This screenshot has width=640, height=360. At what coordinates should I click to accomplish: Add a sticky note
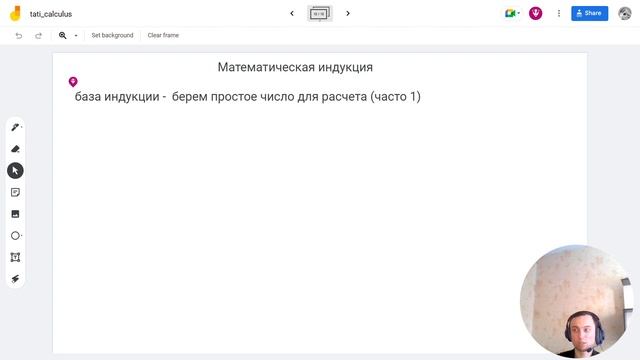(x=16, y=192)
